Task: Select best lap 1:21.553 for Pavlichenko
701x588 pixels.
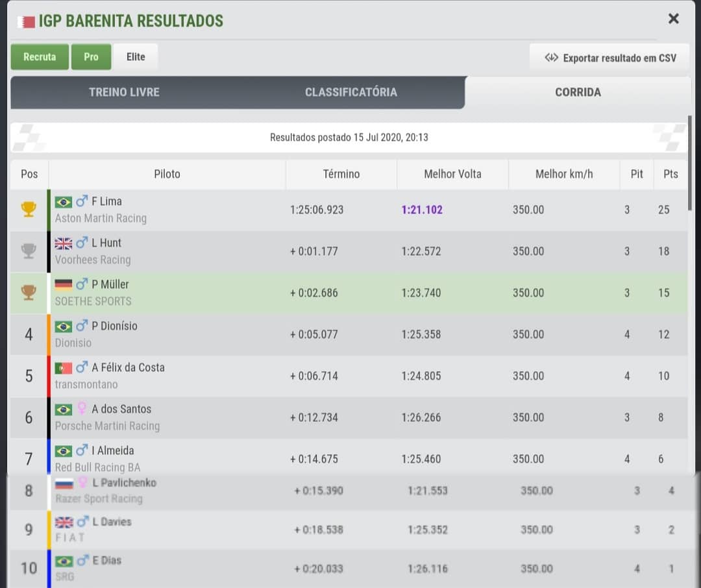Action: point(427,491)
